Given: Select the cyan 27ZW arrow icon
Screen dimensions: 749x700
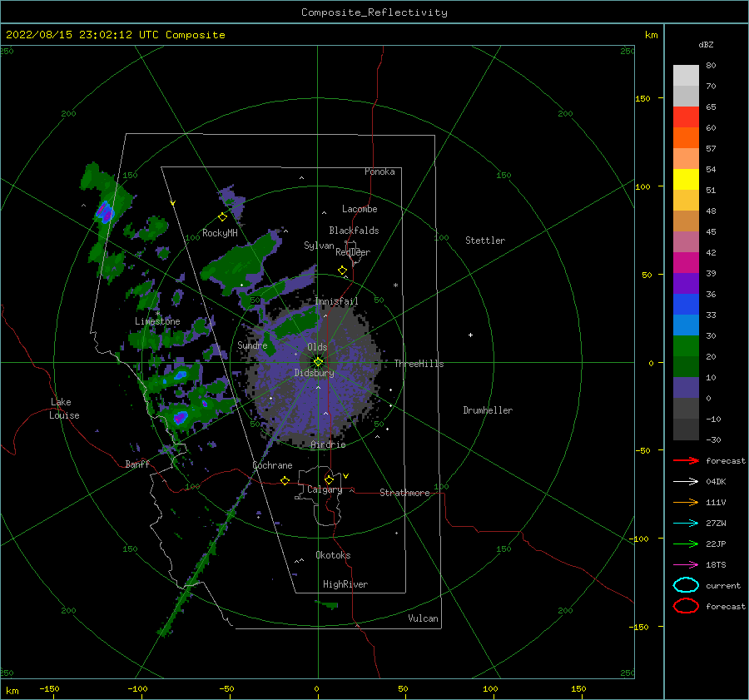Looking at the screenshot, I should [686, 524].
